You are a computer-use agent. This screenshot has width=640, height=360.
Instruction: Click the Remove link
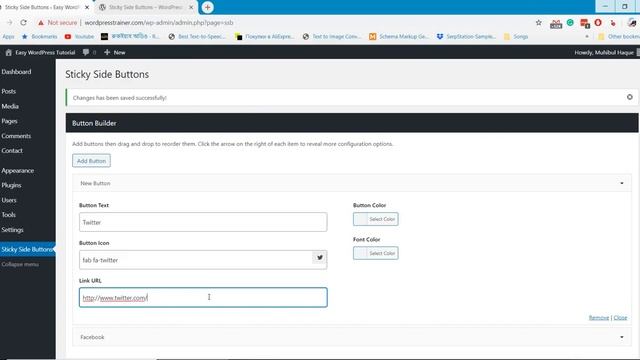(x=599, y=318)
